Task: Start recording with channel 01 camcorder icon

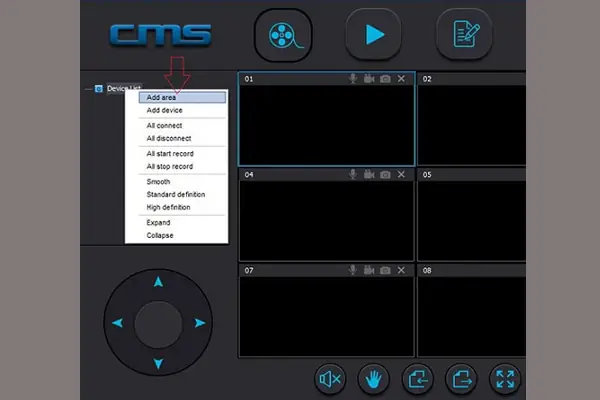Action: click(x=369, y=79)
